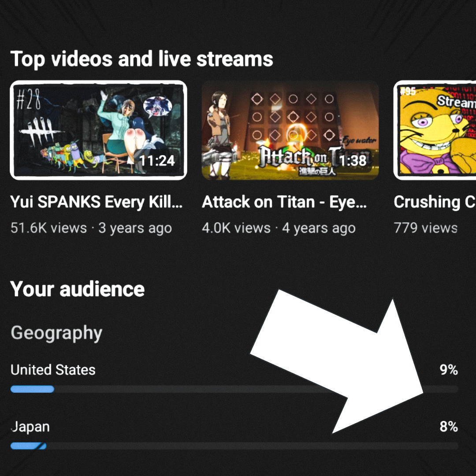The width and height of the screenshot is (476, 476).
Task: Select the United States country row
Action: (234, 378)
